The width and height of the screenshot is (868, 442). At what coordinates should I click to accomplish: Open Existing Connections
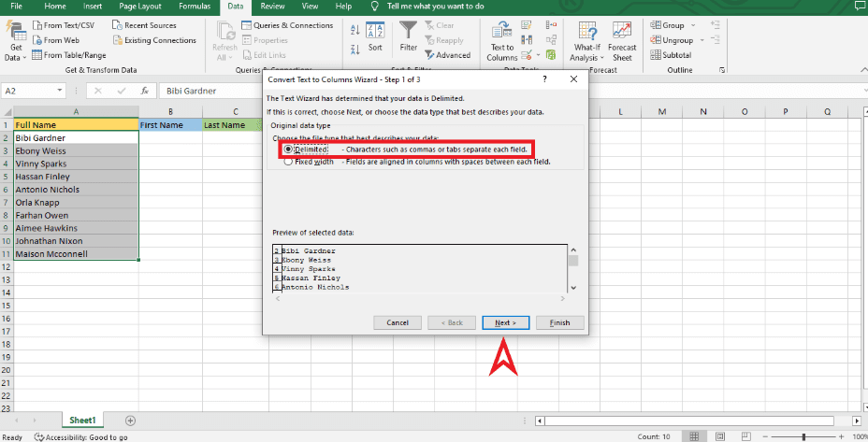coord(154,40)
